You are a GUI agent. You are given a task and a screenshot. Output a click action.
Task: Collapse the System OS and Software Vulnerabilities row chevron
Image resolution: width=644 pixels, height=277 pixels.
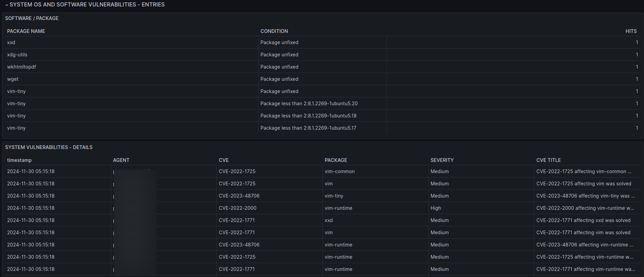click(x=6, y=5)
